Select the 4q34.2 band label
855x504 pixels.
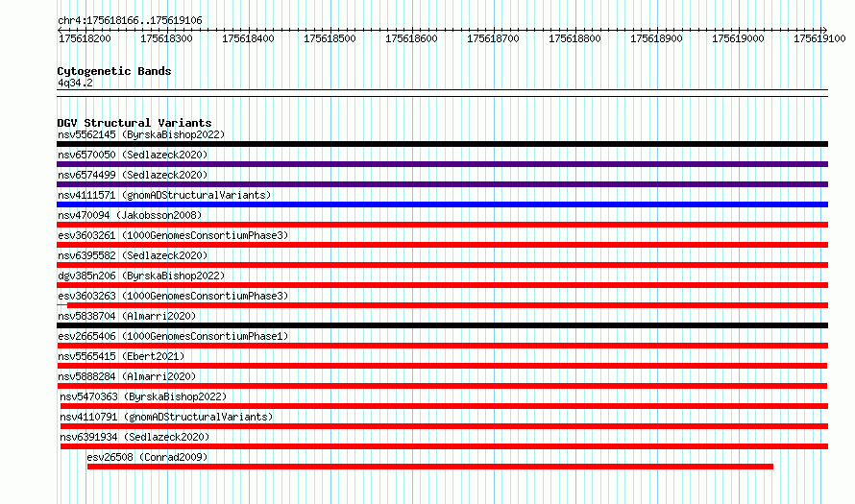(x=75, y=83)
